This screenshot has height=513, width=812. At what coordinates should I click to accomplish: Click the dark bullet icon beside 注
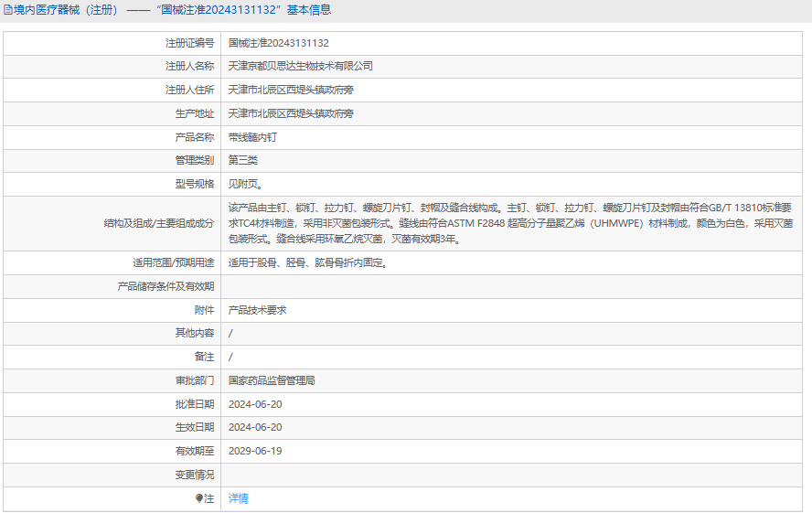(x=198, y=498)
